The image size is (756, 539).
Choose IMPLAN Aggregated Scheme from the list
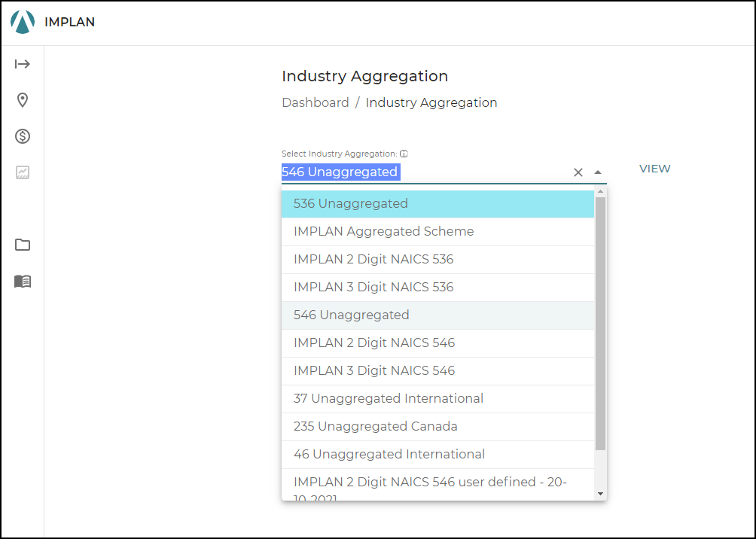[x=383, y=231]
